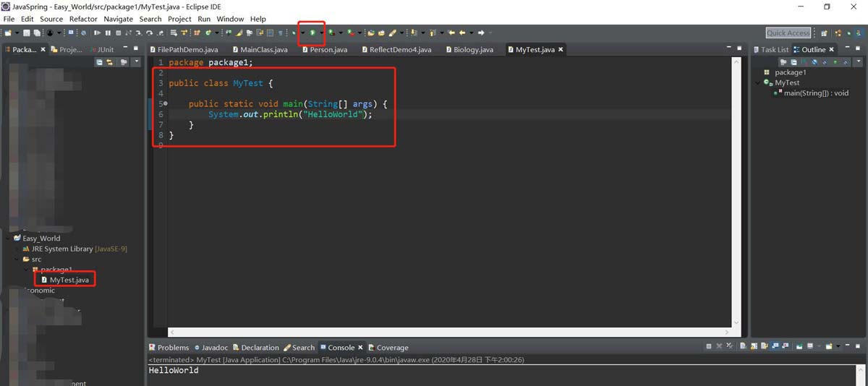
Task: Click the Collapse All icon in Outline view
Action: pos(793,62)
